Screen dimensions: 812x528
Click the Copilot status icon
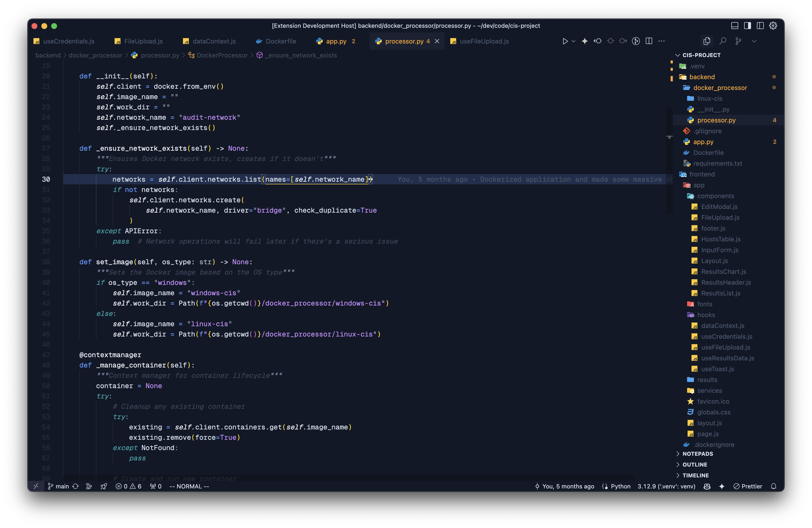pyautogui.click(x=707, y=486)
